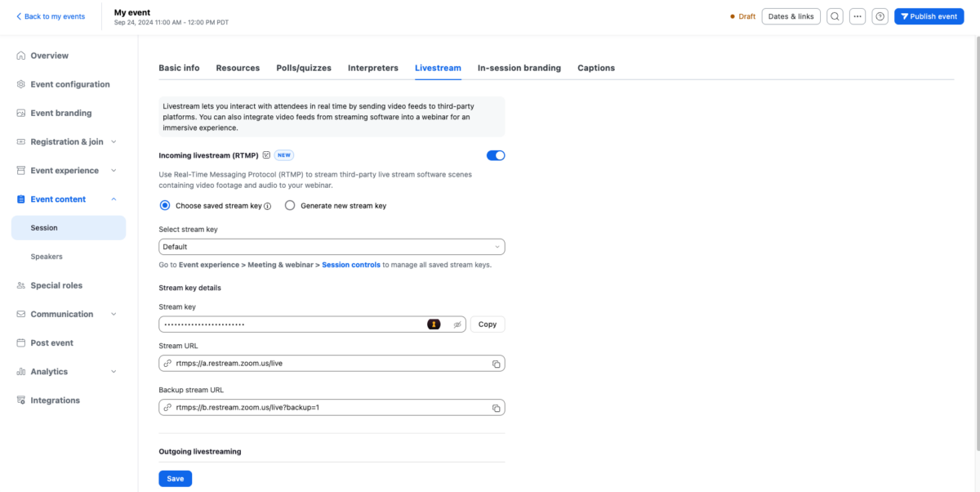Open the In-session branding tab
Image resolution: width=980 pixels, height=492 pixels.
(x=519, y=68)
